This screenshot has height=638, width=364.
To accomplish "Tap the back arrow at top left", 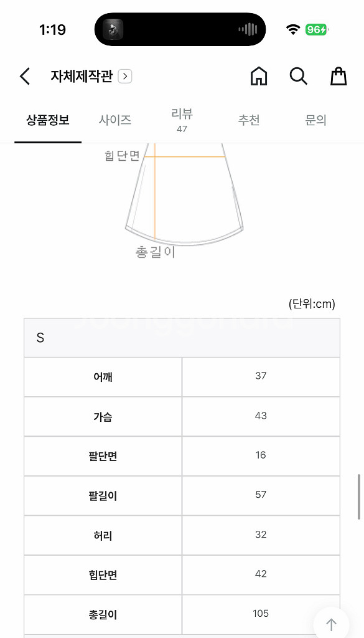I will (24, 76).
